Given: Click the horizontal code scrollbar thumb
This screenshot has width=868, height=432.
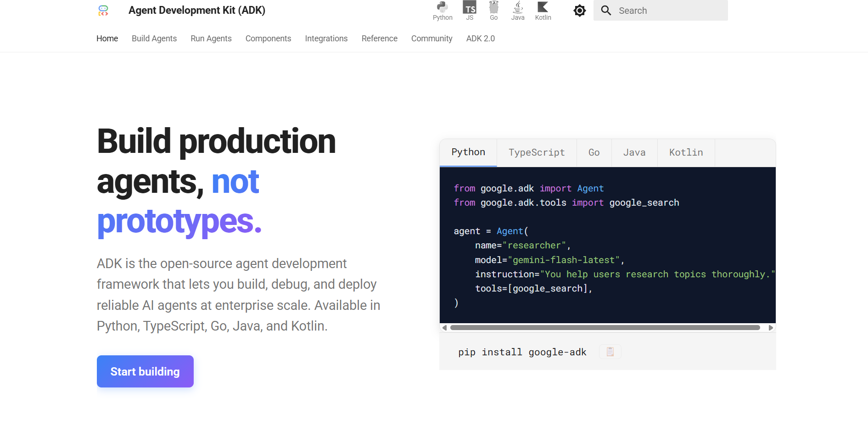Looking at the screenshot, I should (x=605, y=328).
